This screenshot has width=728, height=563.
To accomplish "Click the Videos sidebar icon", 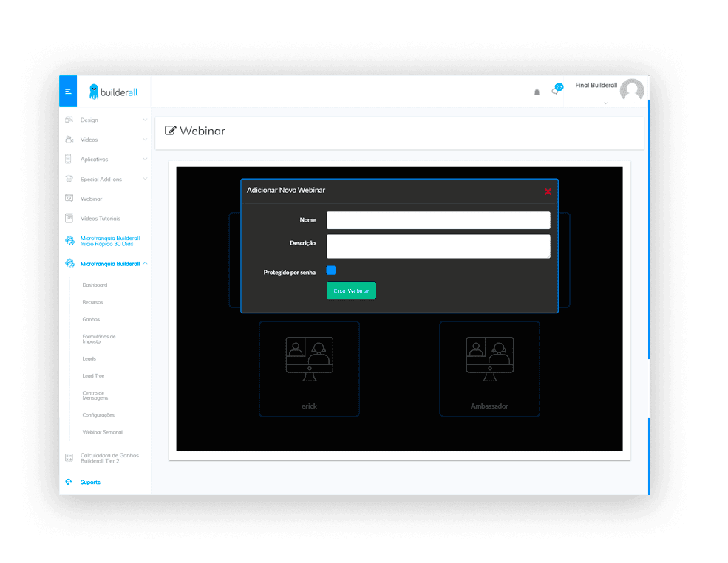I will [69, 139].
